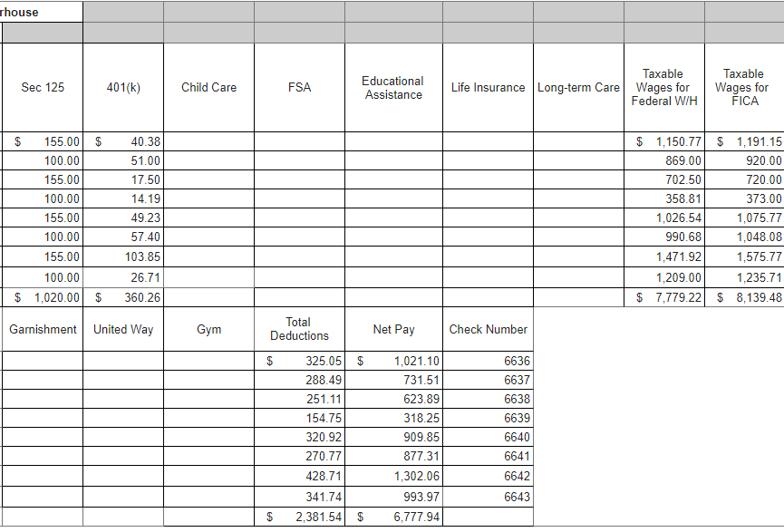
Task: Select the Long-term Care header cell
Action: pos(578,87)
